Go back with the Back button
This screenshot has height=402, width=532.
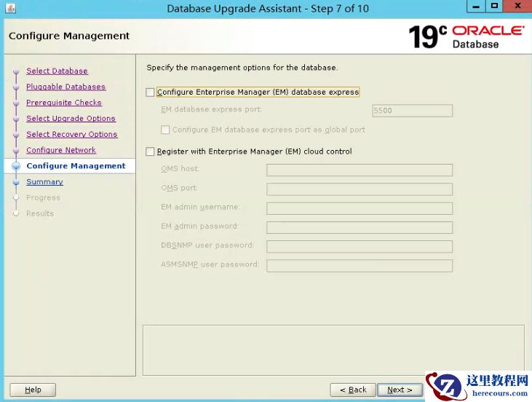[x=353, y=390]
